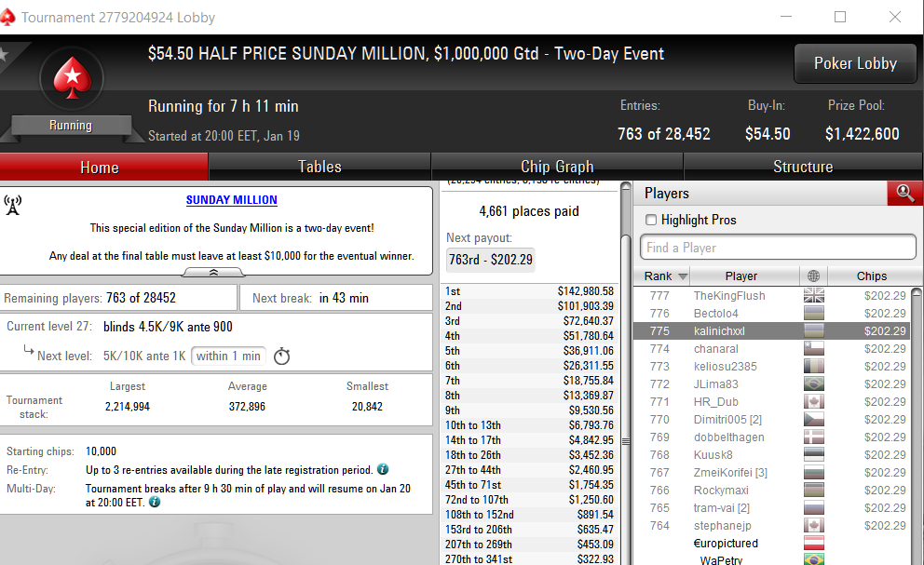924x565 pixels.
Task: Click JLima83's Brazil flag
Action: tap(814, 384)
